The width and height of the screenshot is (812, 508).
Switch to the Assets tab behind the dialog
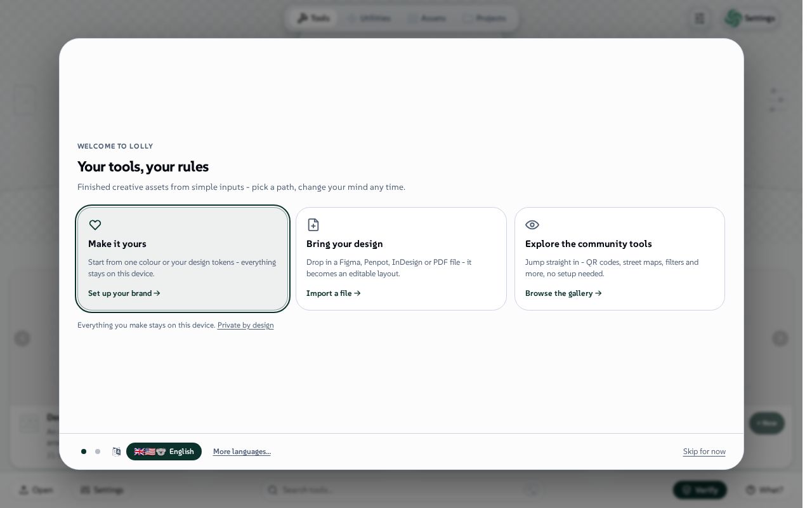click(x=427, y=18)
